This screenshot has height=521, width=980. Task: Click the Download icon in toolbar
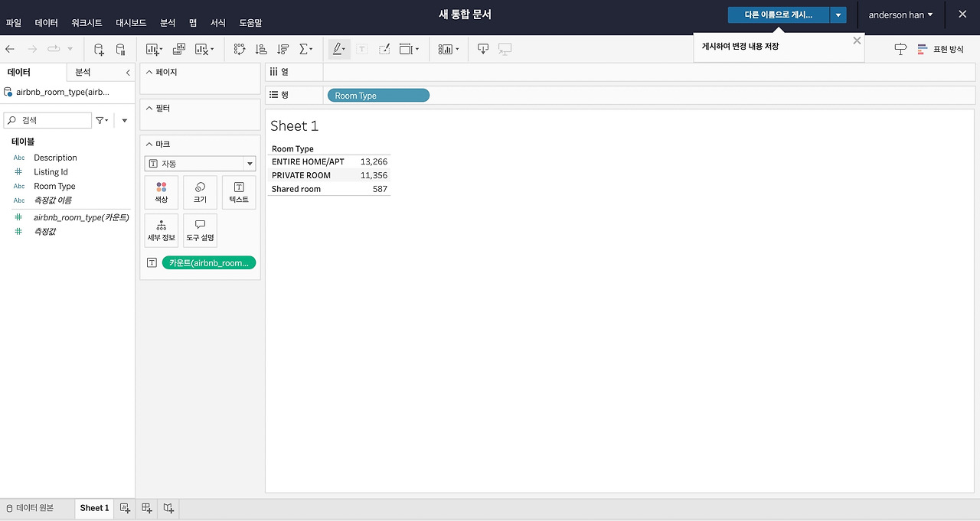(x=483, y=49)
